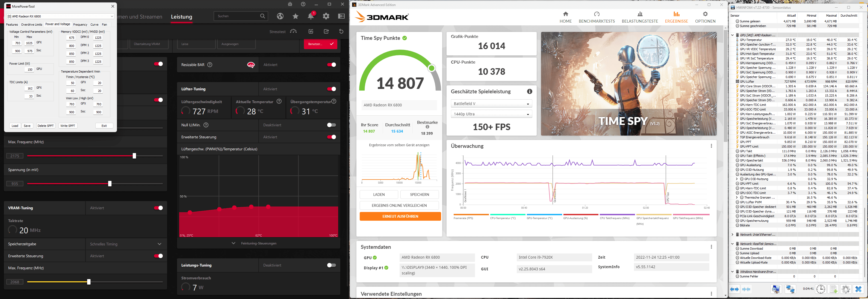Click the Erneut ausführen button

tap(400, 217)
